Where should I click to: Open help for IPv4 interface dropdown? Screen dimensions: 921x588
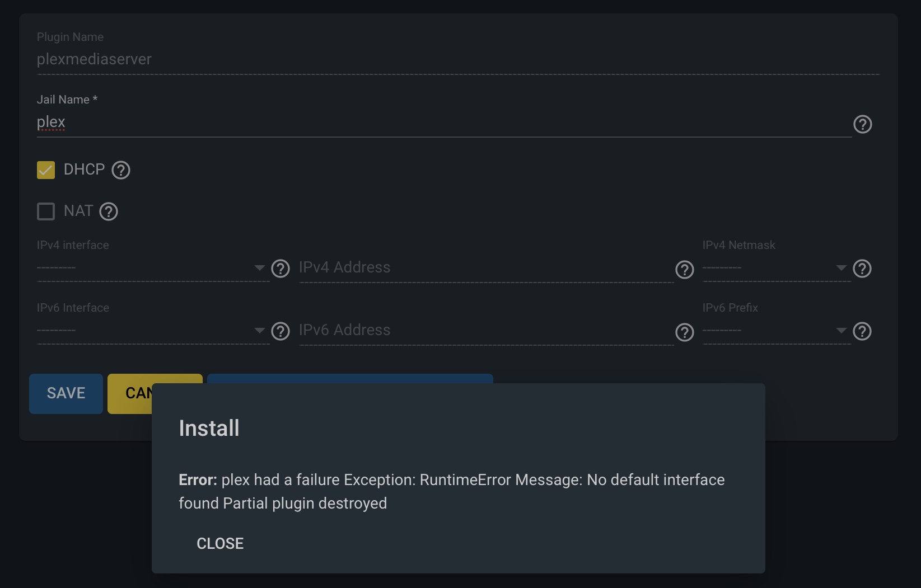tap(280, 269)
